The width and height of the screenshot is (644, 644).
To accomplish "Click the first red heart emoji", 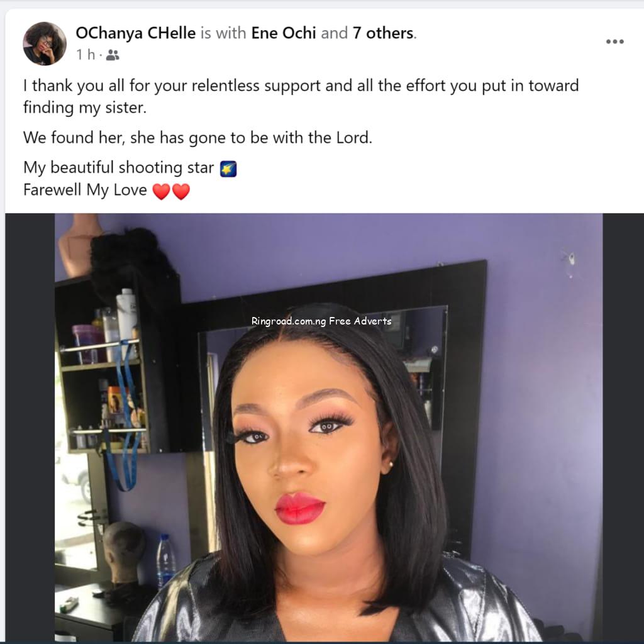I will point(162,191).
